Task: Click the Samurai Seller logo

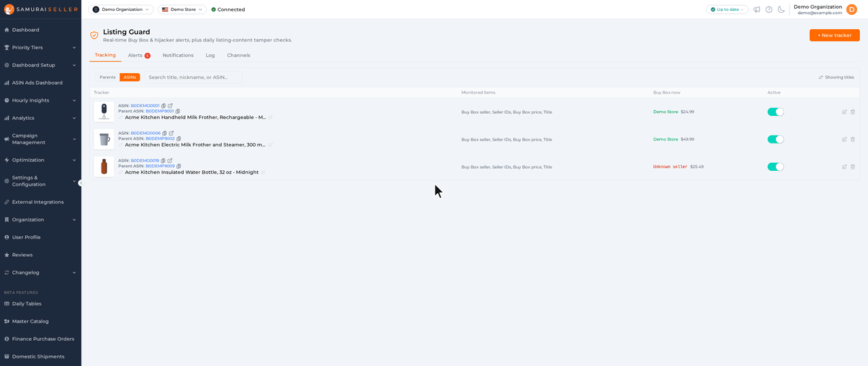Action: point(41,9)
